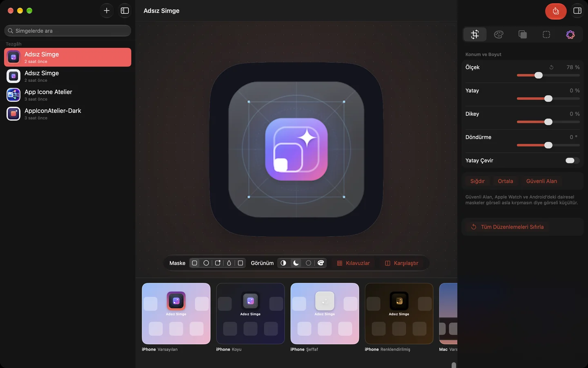Toggle the right inspector panel button
This screenshot has height=368, width=588.
(x=577, y=11)
